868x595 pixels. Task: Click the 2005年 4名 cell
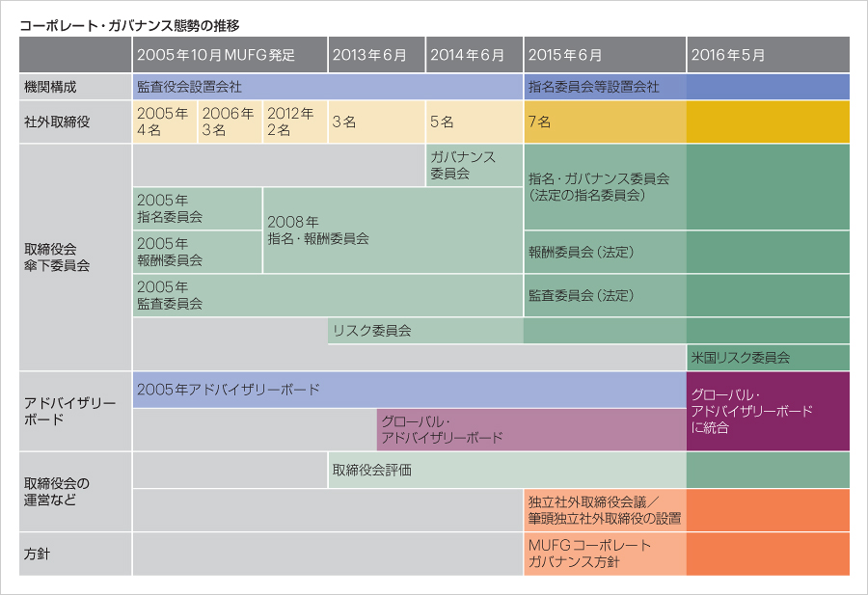click(x=164, y=122)
